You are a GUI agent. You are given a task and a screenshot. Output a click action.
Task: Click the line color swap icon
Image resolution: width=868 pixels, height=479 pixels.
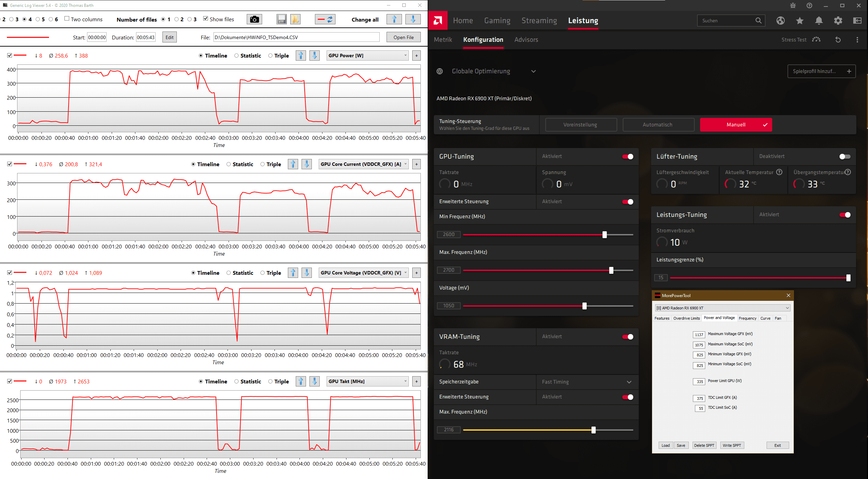pos(325,20)
